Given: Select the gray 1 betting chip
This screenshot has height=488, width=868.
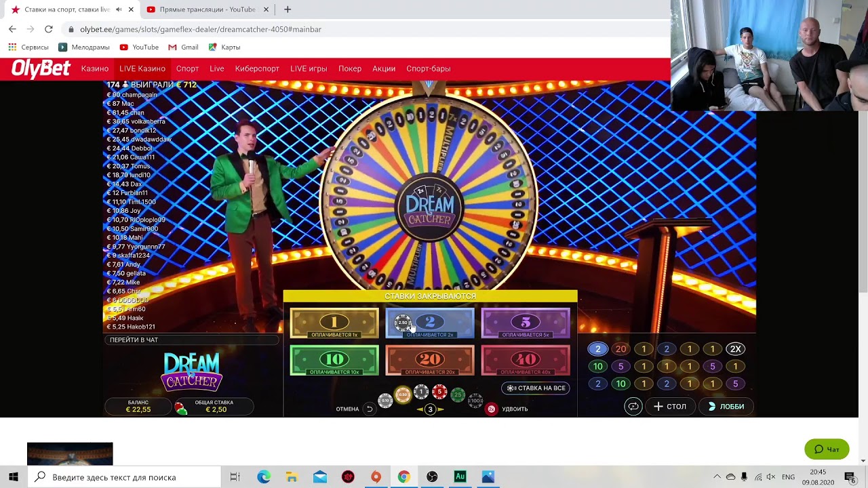Looking at the screenshot, I should point(421,392).
